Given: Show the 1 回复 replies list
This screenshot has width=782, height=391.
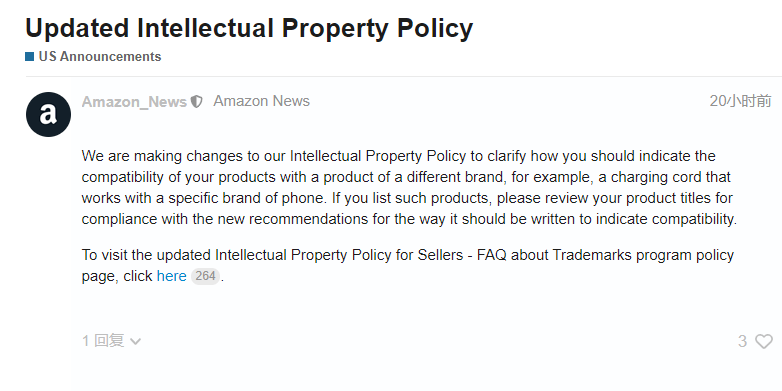Looking at the screenshot, I should pyautogui.click(x=103, y=341).
